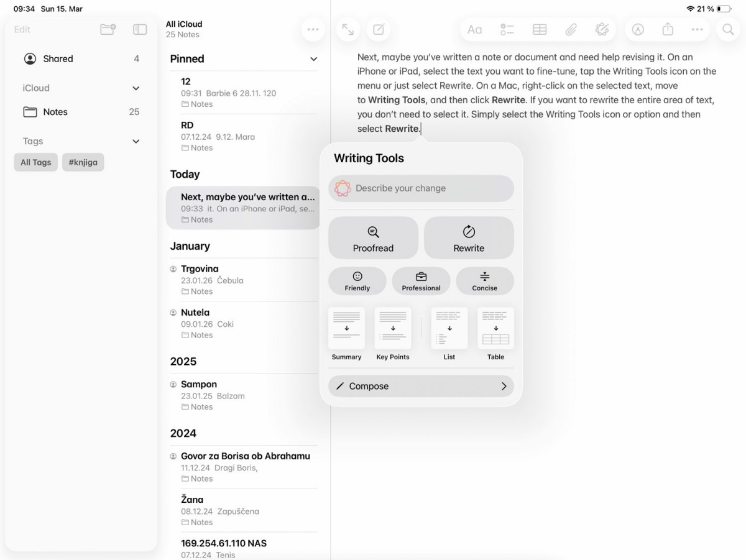This screenshot has width=746, height=560.
Task: Convert text to a List
Action: 449,334
